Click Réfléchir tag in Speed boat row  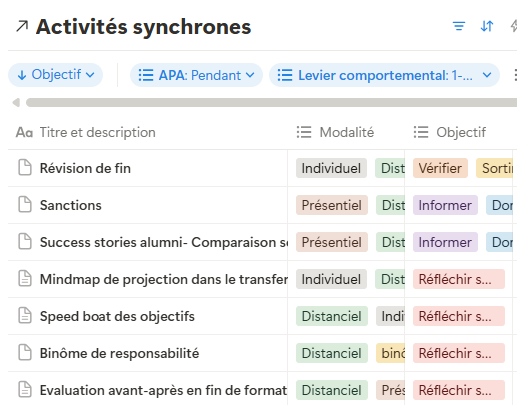pos(459,316)
